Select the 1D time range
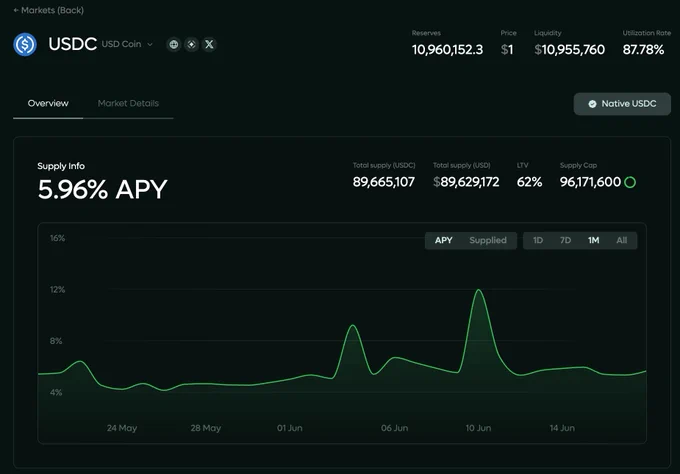The height and width of the screenshot is (474, 680). [x=538, y=240]
